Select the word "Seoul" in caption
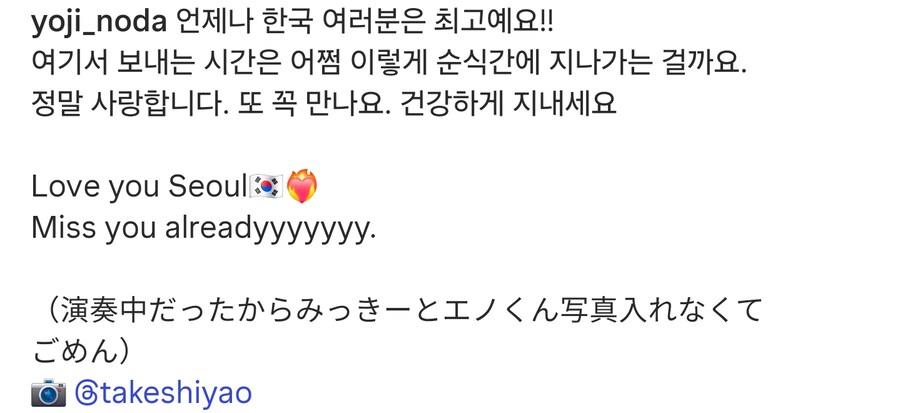This screenshot has height=413, width=900. tap(207, 187)
